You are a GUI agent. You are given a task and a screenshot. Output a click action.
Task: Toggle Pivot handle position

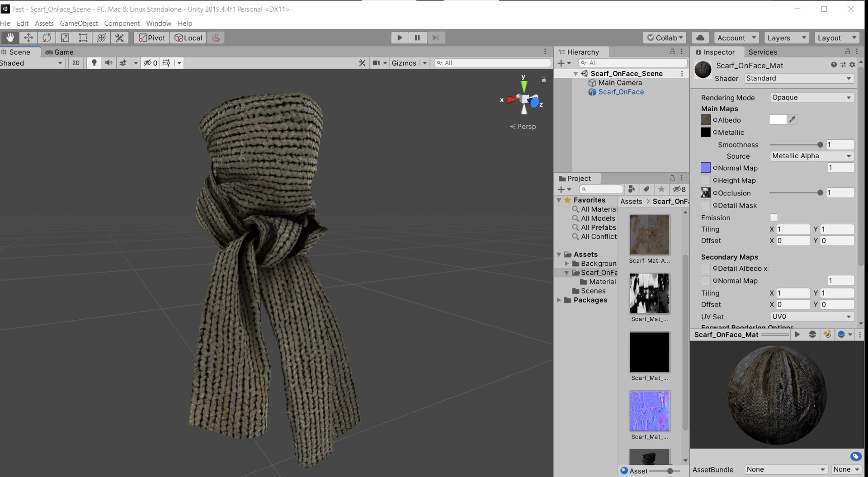click(152, 38)
